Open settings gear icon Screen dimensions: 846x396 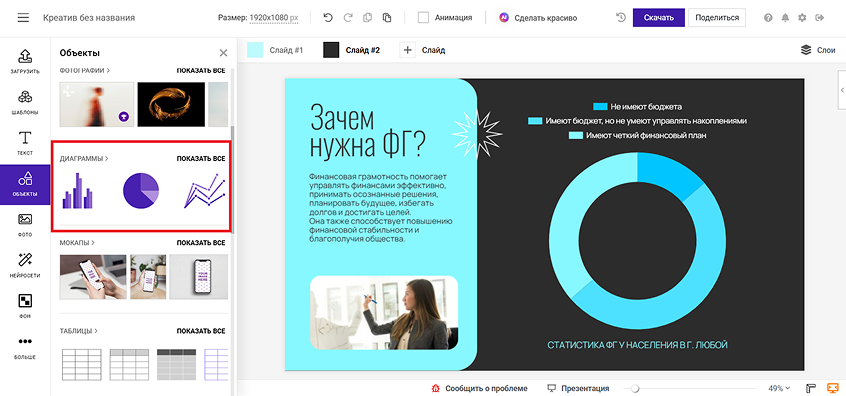click(x=802, y=18)
